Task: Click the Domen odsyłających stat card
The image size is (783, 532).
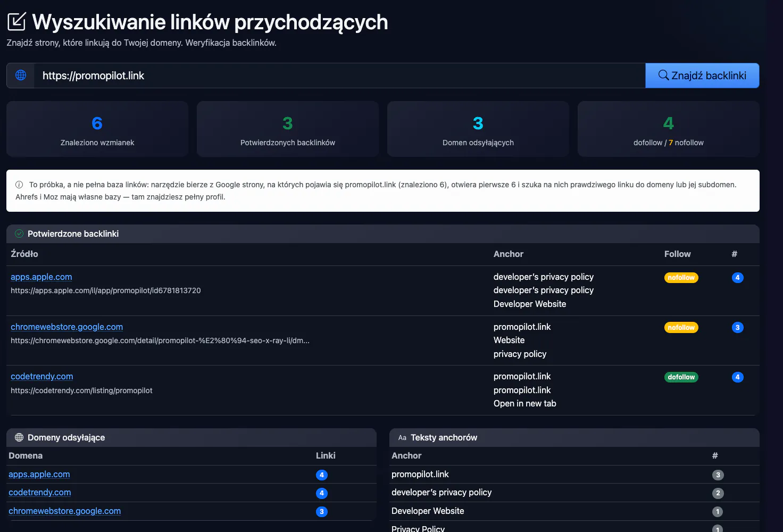Action: (478, 129)
